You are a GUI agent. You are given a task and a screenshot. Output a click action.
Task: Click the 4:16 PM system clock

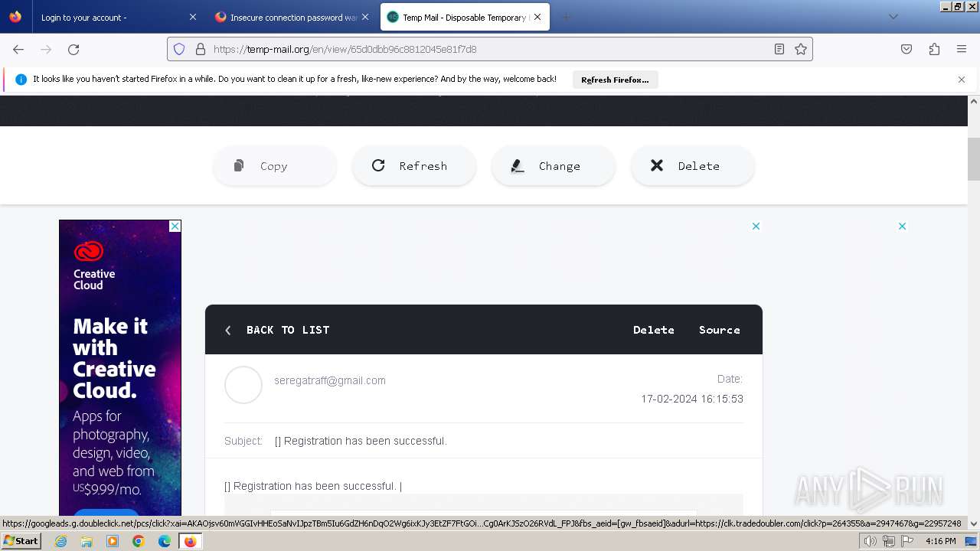click(x=941, y=541)
